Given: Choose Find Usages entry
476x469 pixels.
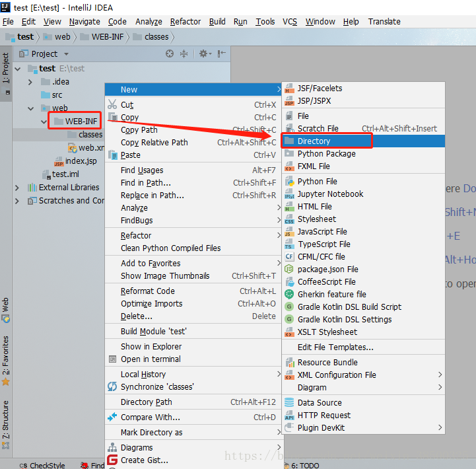Looking at the screenshot, I should tap(193, 170).
